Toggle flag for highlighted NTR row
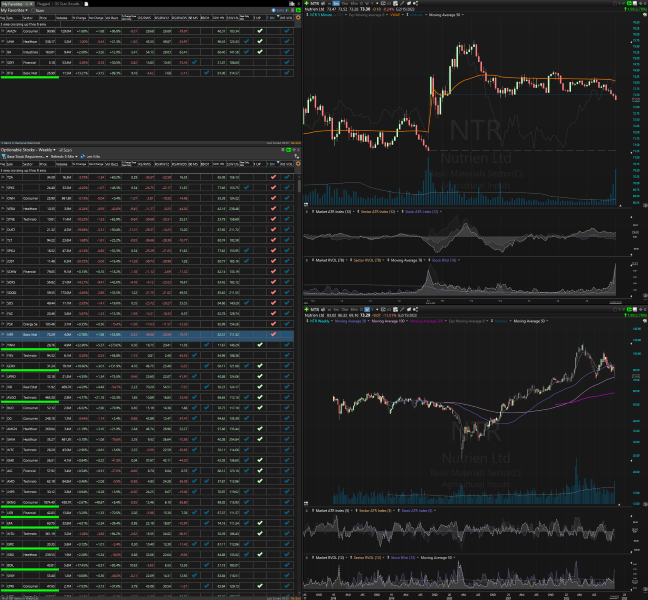 (x=3, y=334)
